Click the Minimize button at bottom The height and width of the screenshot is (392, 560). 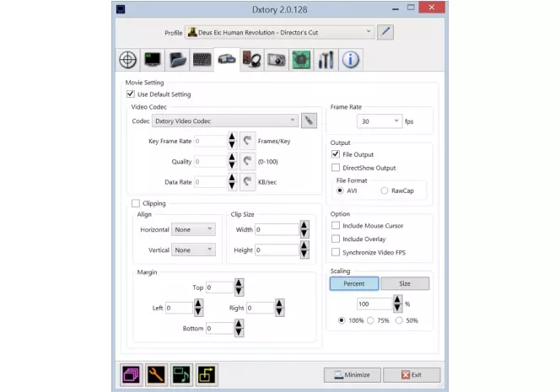click(x=353, y=375)
